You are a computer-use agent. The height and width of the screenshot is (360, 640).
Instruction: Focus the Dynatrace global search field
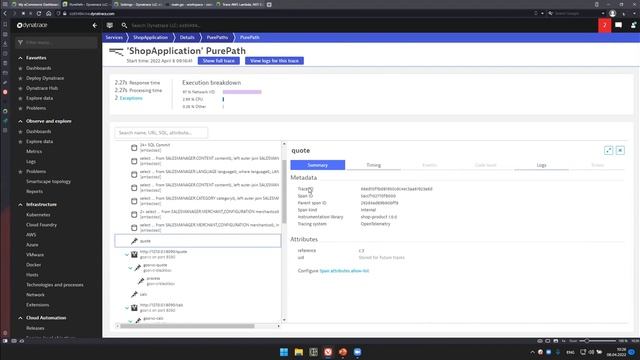point(166,25)
